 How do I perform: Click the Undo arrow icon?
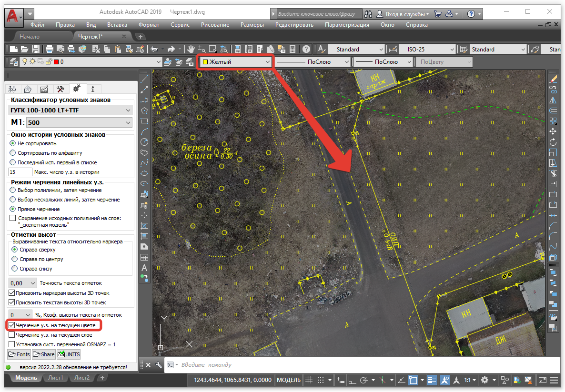coord(154,49)
